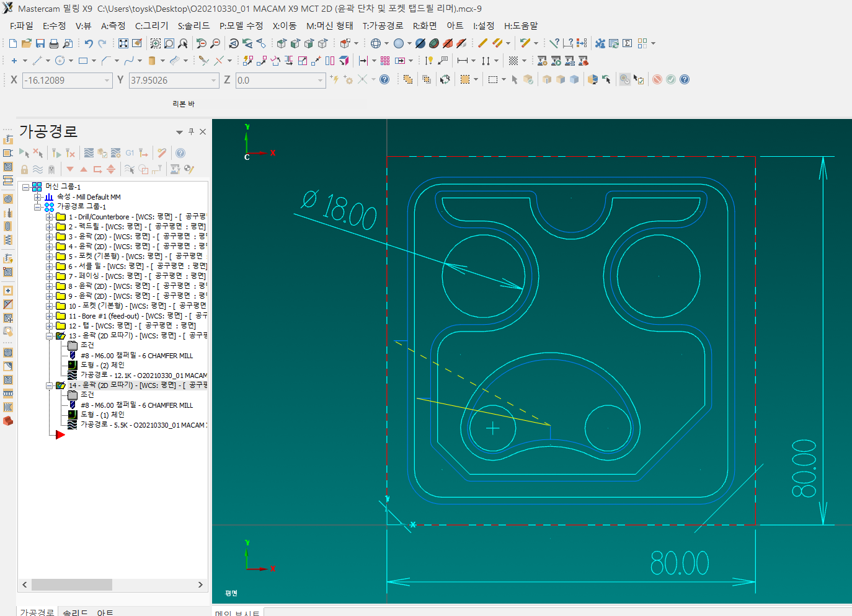Open the T:가공경로 menu
Viewport: 852px width, 616px height.
pyautogui.click(x=383, y=26)
